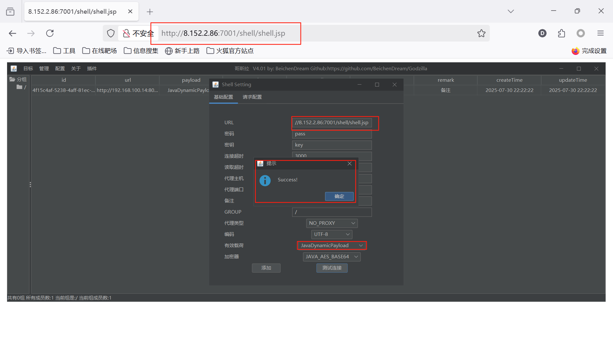Click 完成设置 with the Firefox logo

(589, 51)
